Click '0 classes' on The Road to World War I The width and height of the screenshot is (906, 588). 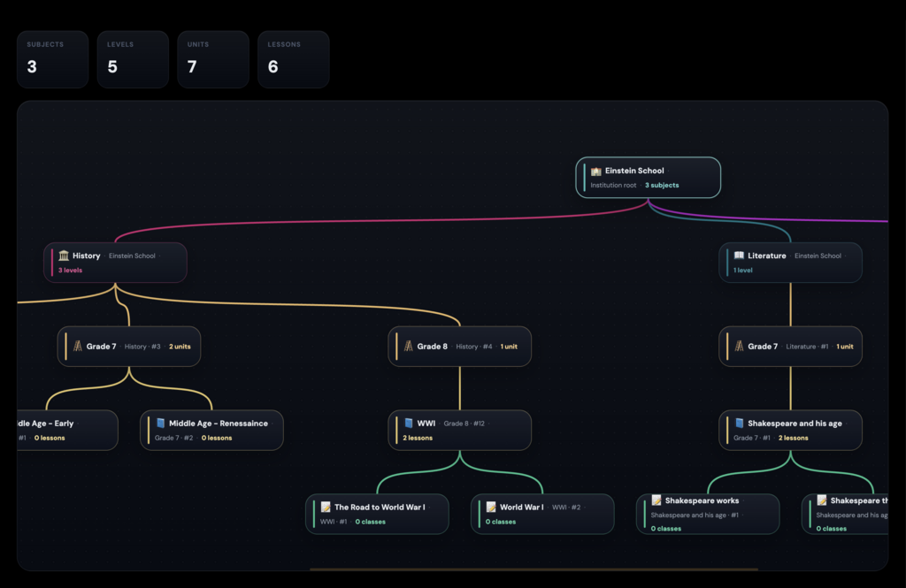[x=371, y=522]
